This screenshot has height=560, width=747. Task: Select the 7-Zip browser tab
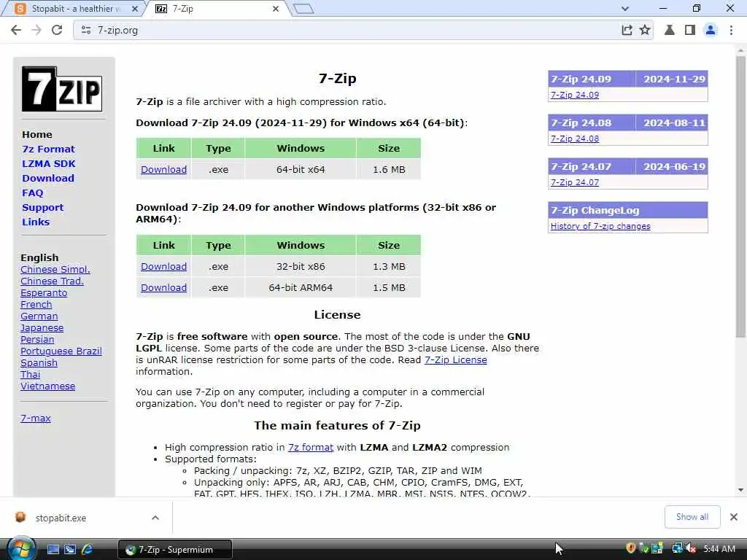(218, 9)
